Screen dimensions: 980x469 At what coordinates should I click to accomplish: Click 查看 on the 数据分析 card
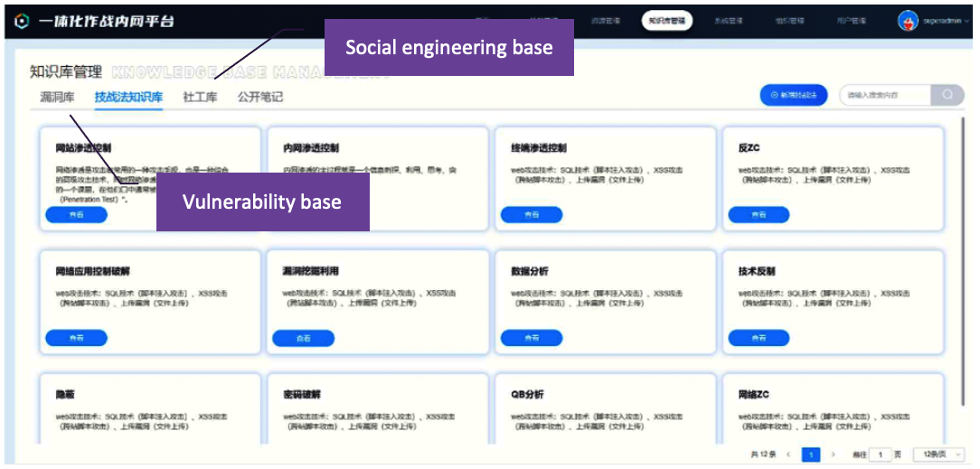point(532,338)
